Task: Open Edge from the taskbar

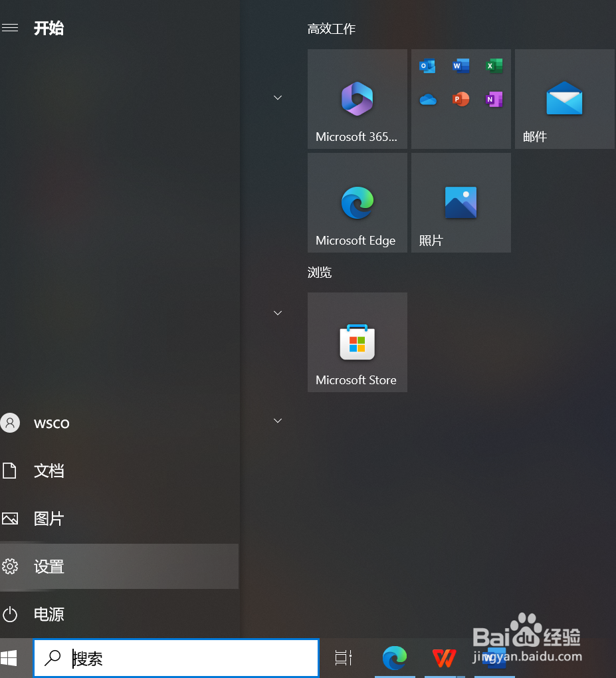Action: 395,657
